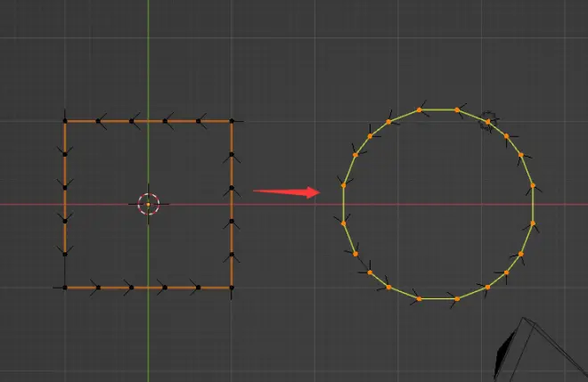Select the square vertex nearest the arrow tail

(232, 188)
